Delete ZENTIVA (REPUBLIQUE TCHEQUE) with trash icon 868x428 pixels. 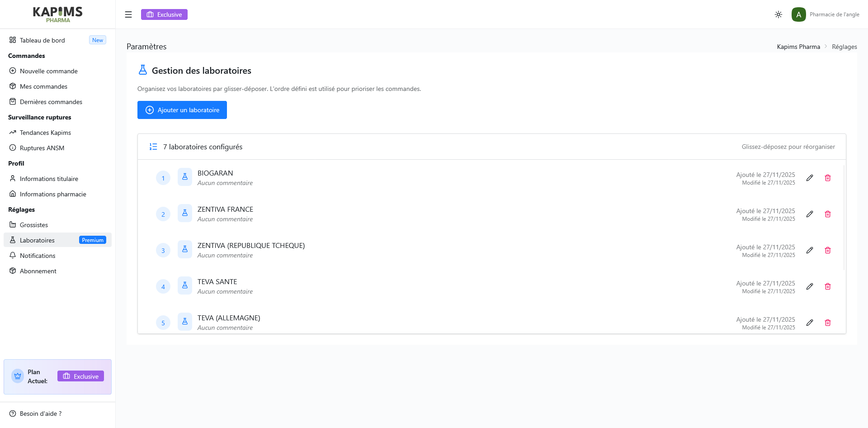828,251
